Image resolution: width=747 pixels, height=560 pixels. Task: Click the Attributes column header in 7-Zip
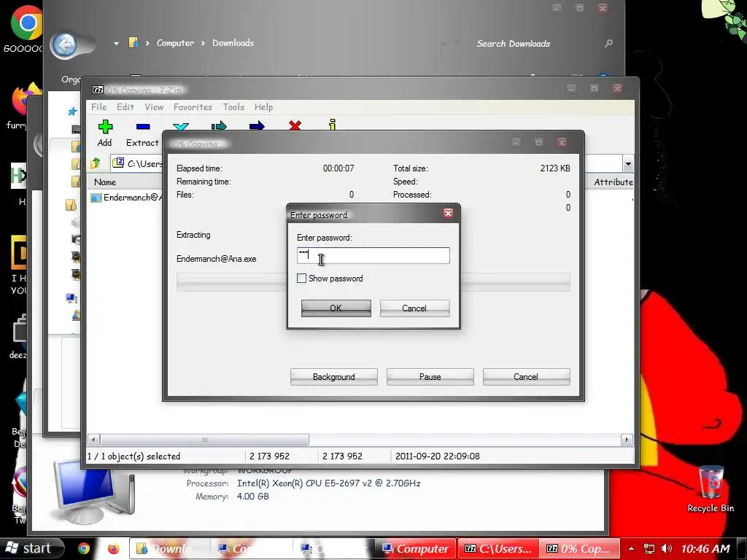(x=613, y=182)
